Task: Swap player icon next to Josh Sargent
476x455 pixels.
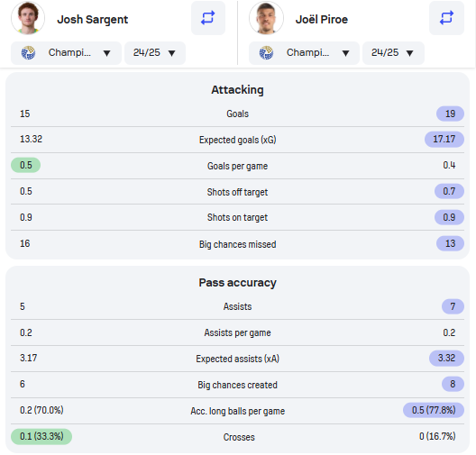Action: point(208,18)
